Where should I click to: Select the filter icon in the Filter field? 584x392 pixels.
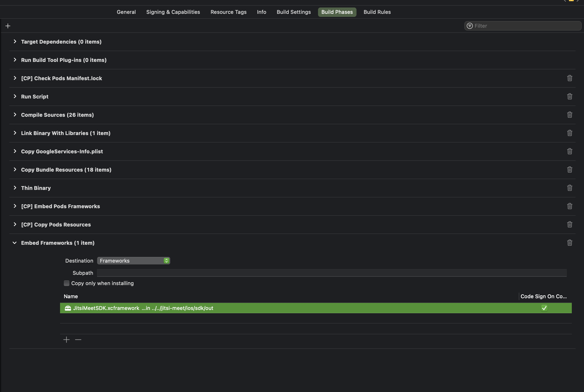(x=470, y=26)
